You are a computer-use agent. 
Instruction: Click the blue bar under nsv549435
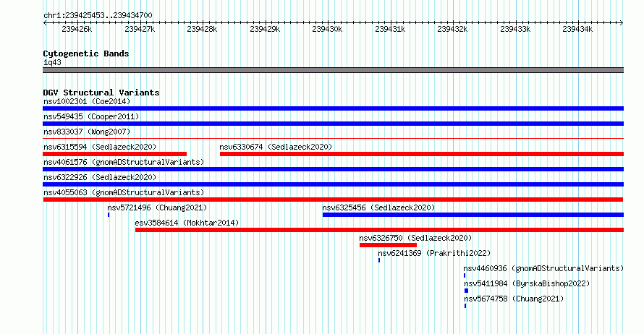[333, 124]
